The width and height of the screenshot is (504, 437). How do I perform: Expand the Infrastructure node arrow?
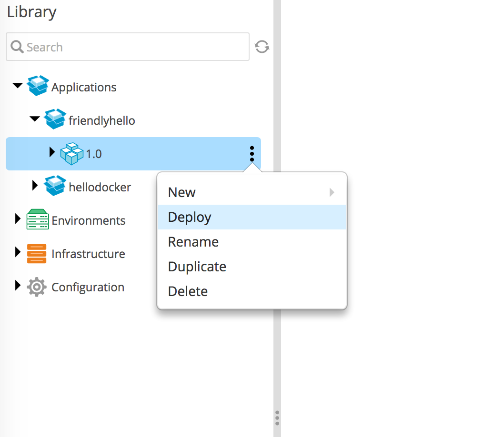18,252
